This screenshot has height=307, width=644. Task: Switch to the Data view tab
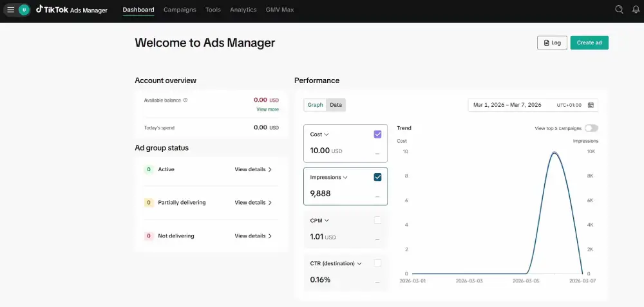(x=336, y=105)
